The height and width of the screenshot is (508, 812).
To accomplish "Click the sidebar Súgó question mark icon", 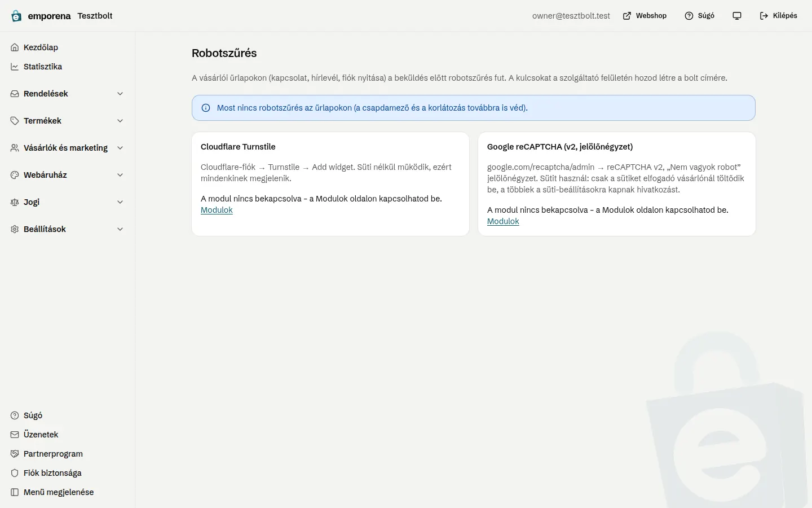I will point(15,415).
